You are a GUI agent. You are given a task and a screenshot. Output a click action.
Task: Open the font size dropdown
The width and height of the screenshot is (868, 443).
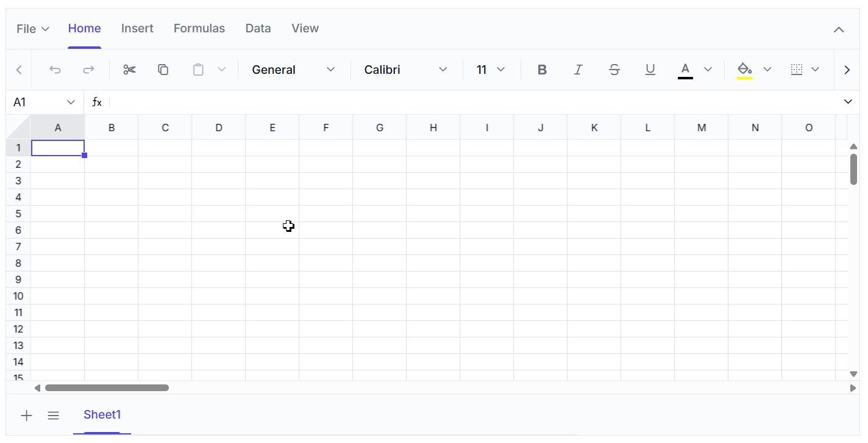pos(489,70)
